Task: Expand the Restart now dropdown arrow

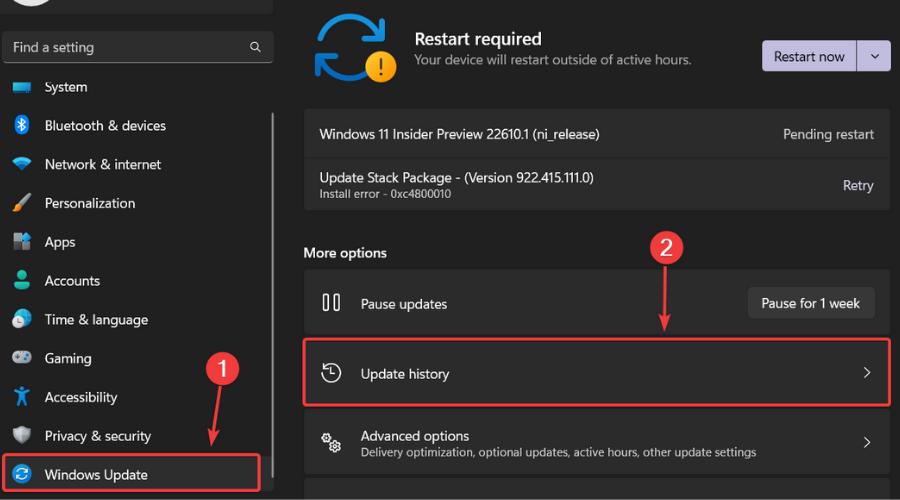Action: point(875,56)
